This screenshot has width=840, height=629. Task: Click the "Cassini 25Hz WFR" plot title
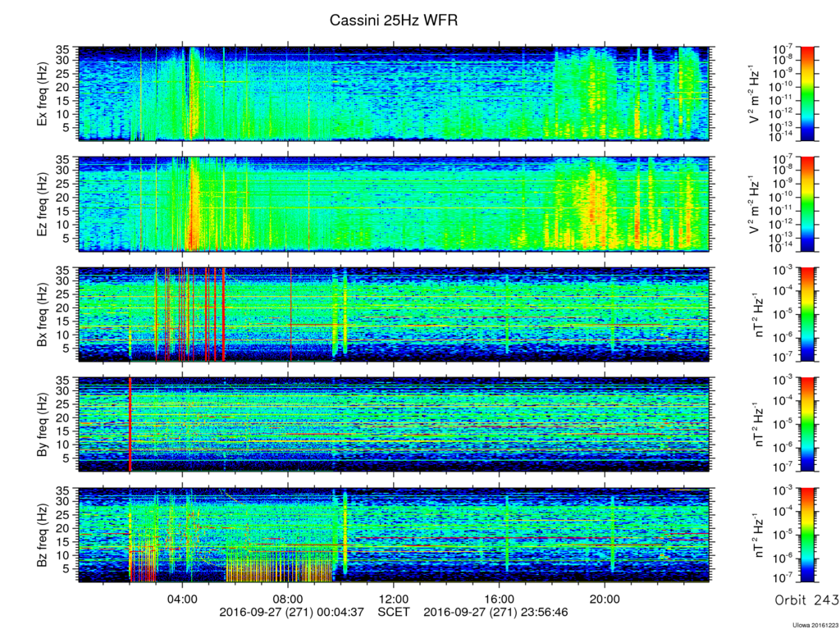tap(394, 21)
